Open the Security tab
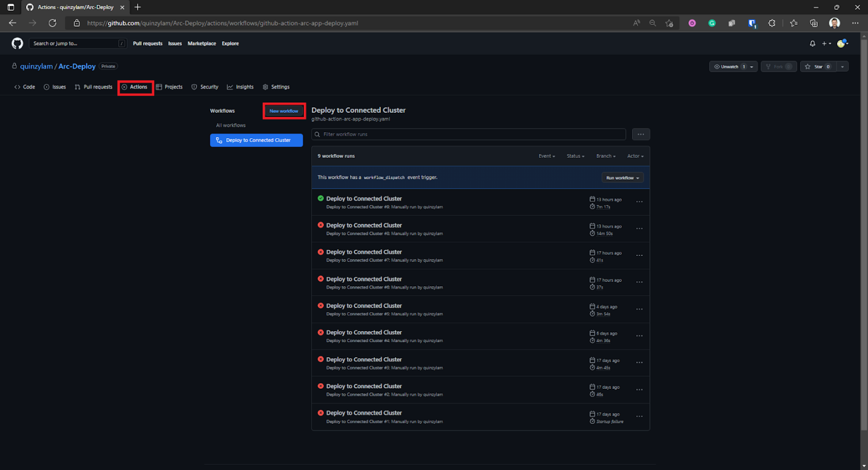The image size is (868, 470). 205,87
